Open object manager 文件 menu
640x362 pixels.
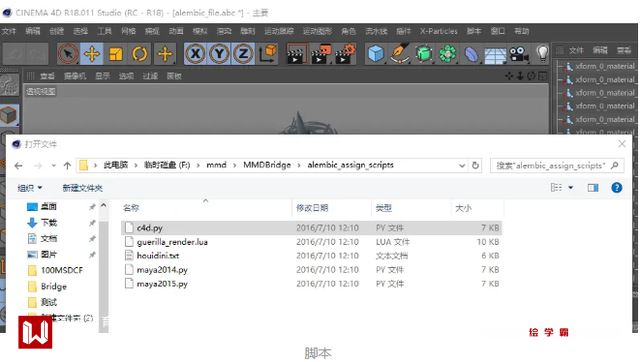(x=576, y=50)
